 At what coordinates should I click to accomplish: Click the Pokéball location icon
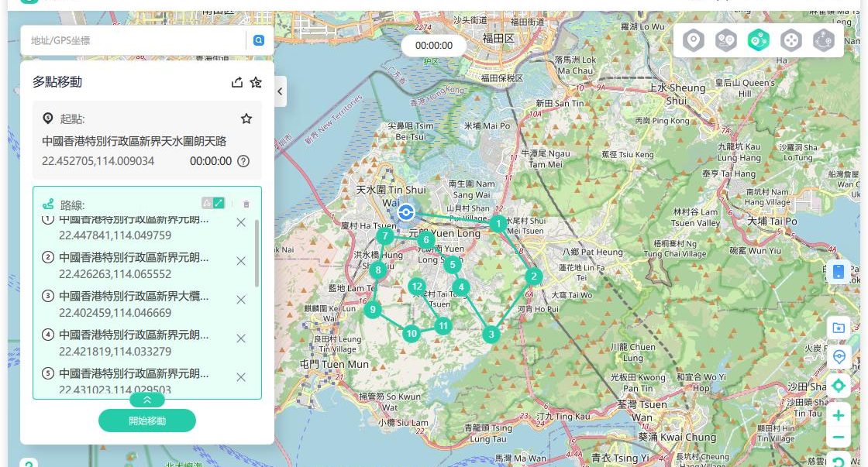click(838, 356)
